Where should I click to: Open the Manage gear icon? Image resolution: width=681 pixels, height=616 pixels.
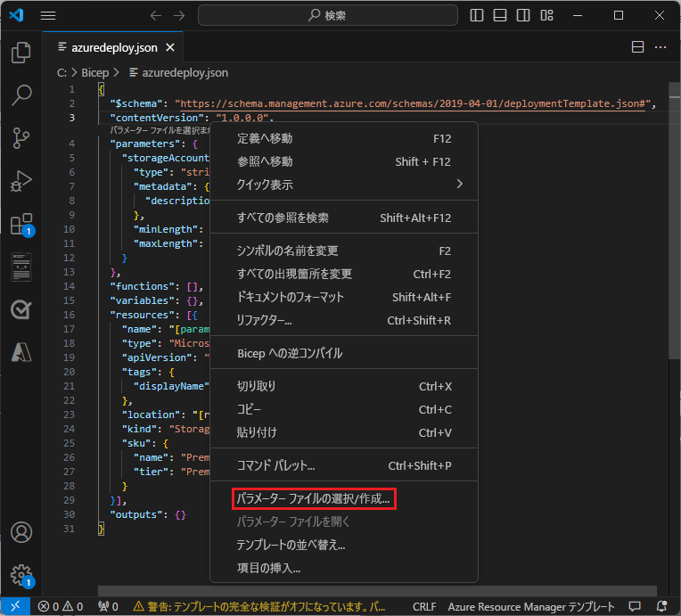pos(21,576)
